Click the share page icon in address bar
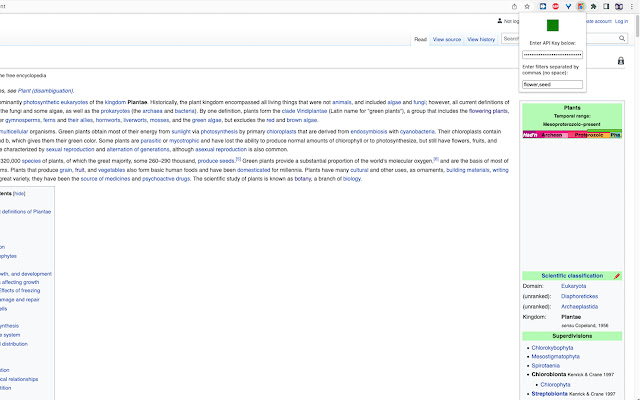The width and height of the screenshot is (640, 400). coord(515,6)
